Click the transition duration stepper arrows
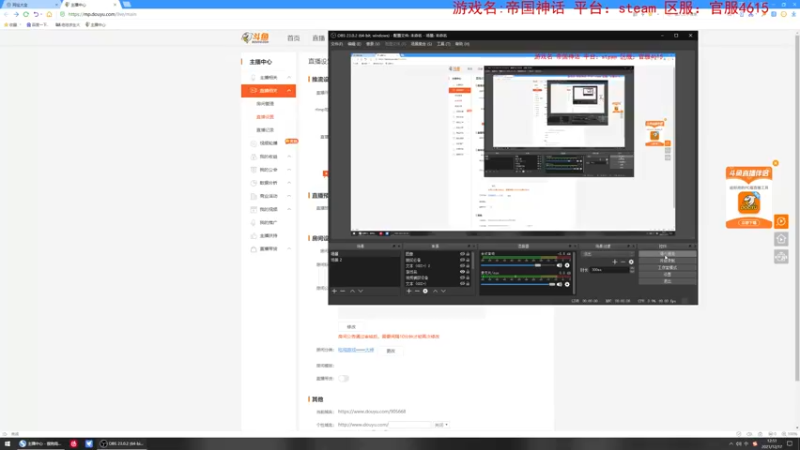This screenshot has width=800, height=450. click(x=632, y=270)
